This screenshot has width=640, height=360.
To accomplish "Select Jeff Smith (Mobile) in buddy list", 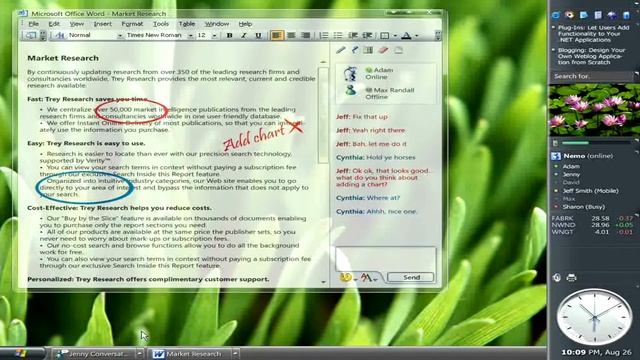I will pos(590,191).
